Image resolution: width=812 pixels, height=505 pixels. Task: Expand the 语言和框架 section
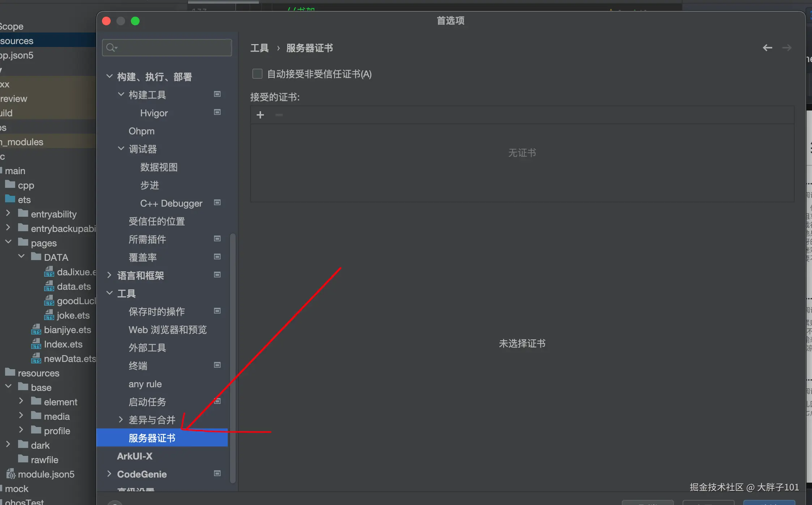pyautogui.click(x=110, y=275)
